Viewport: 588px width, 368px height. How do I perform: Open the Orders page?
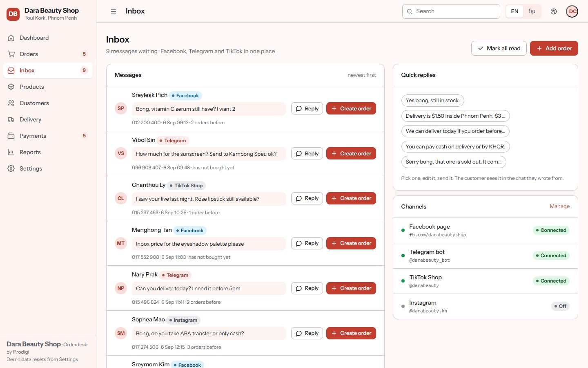pos(48,54)
